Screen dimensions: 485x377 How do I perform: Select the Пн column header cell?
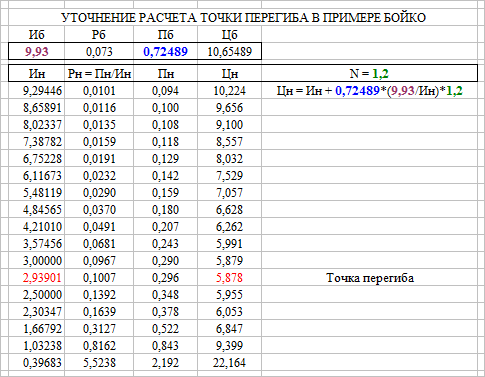click(166, 73)
